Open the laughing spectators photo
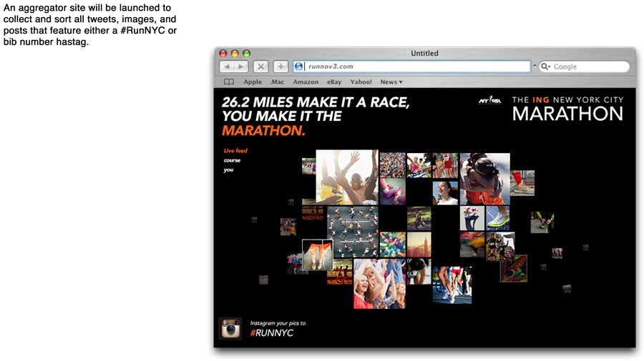 pos(379,284)
